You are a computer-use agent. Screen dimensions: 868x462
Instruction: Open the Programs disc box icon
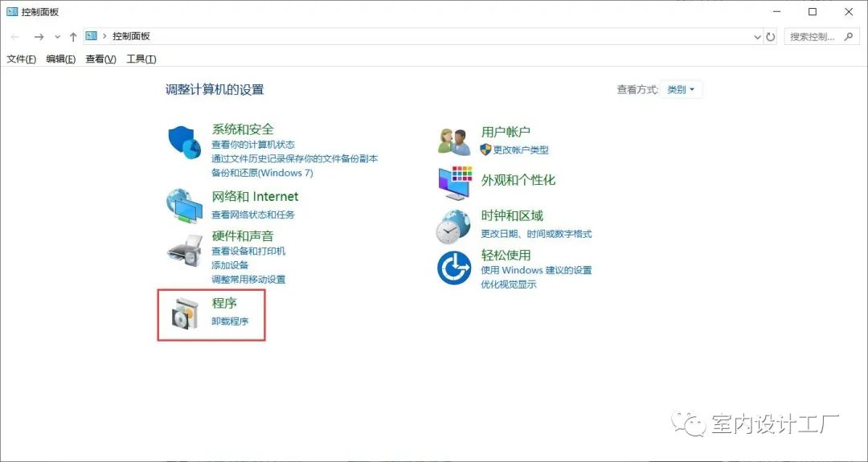tap(184, 313)
